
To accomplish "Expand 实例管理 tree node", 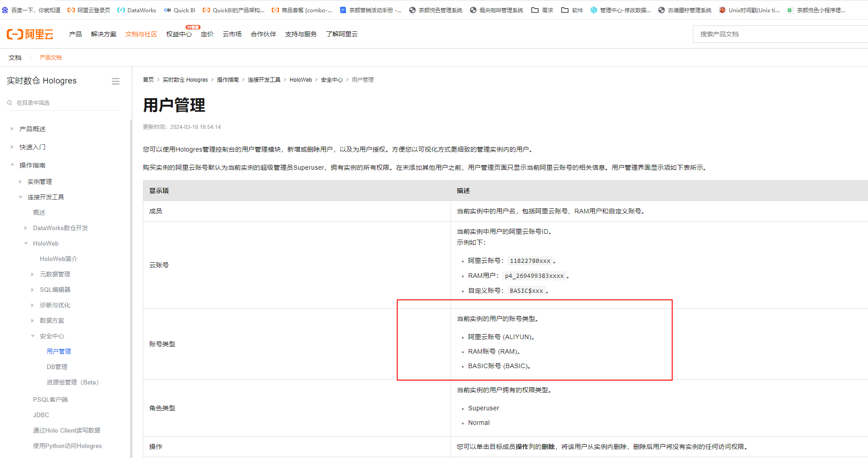I will pos(20,182).
